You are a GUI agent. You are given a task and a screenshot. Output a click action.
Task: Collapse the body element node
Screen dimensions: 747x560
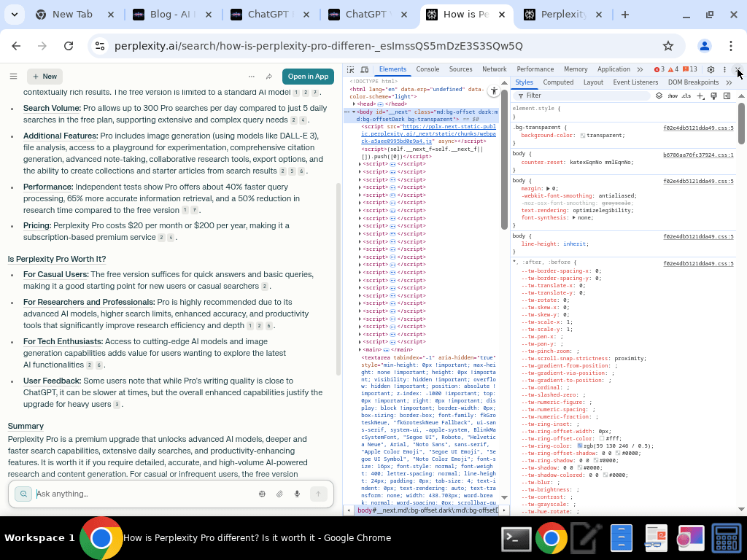tap(354, 112)
